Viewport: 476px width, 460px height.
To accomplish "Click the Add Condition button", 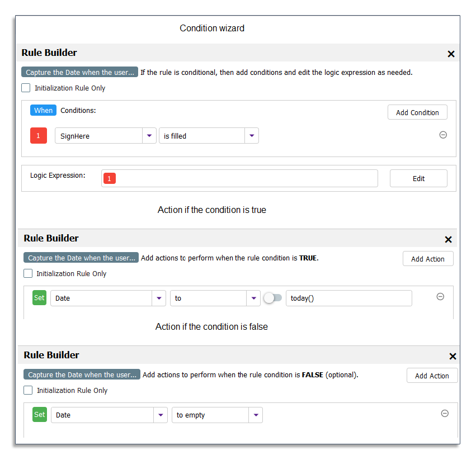I will click(417, 112).
